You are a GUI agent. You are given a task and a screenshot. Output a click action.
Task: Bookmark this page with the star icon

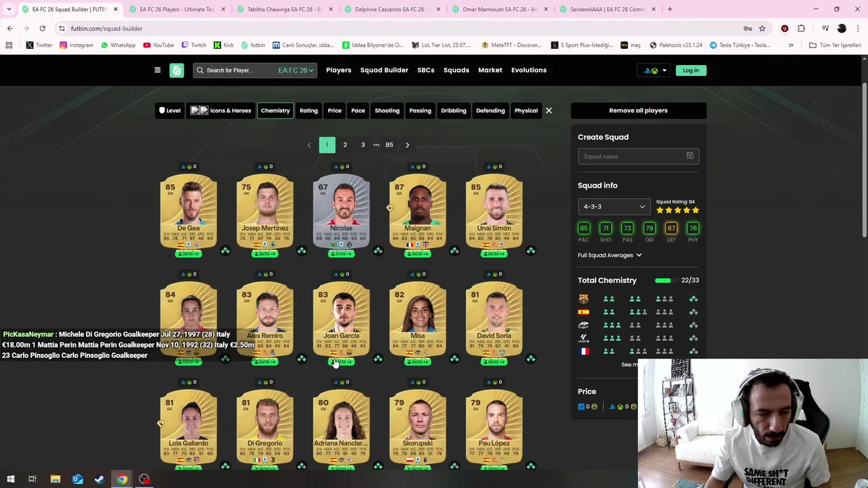pos(762,28)
